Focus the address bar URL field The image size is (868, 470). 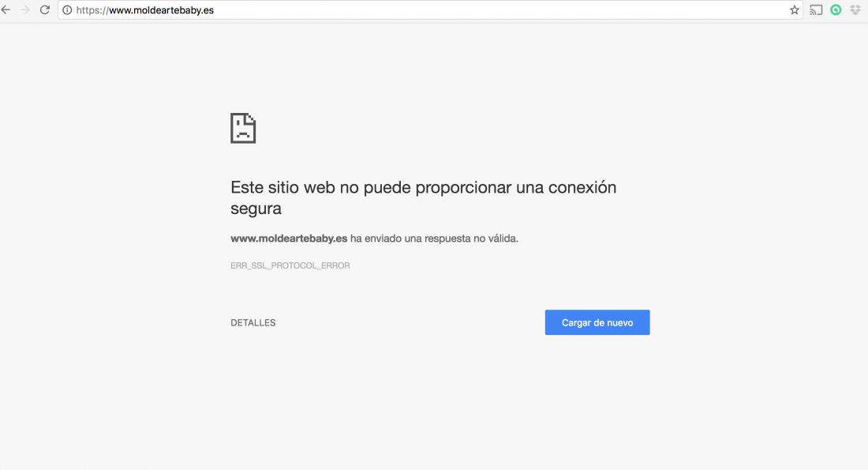pyautogui.click(x=430, y=10)
